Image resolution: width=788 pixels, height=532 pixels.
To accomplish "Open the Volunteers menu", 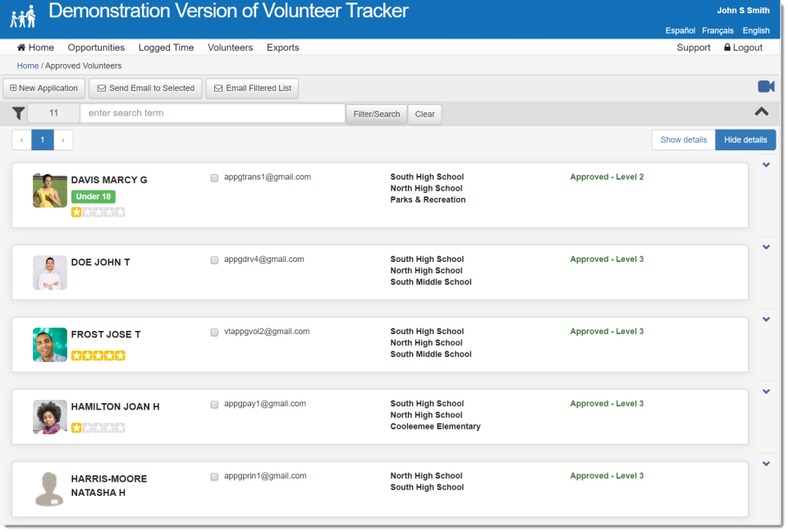I will (x=230, y=48).
